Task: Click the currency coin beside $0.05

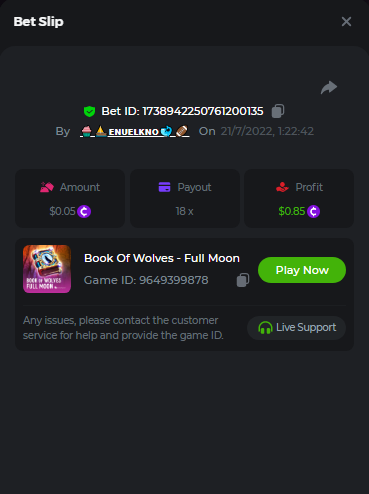Action: (x=84, y=211)
